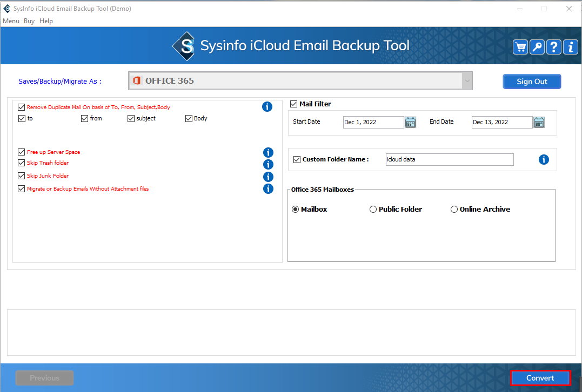Click the shopping cart buy icon
The height and width of the screenshot is (392, 582).
(x=520, y=47)
